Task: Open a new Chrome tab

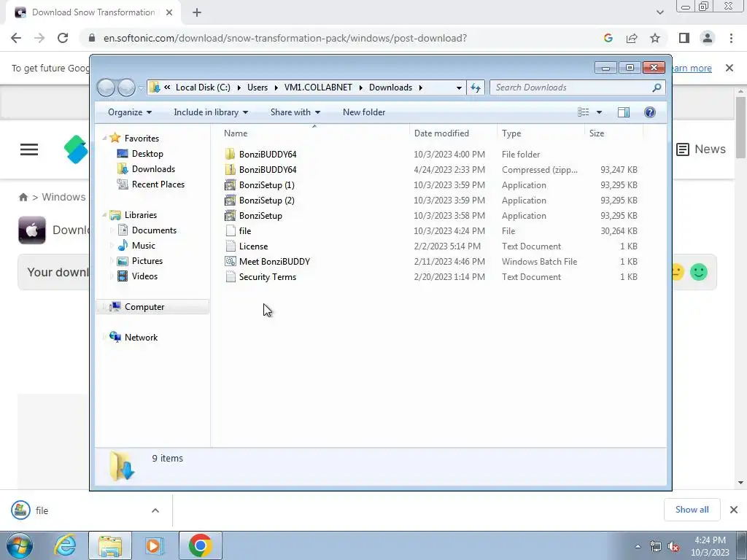Action: (197, 12)
